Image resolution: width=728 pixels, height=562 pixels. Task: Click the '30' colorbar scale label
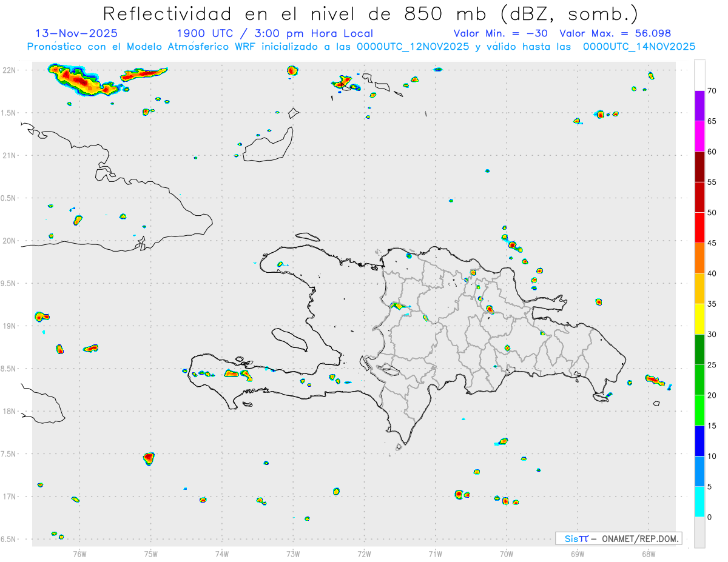(x=712, y=335)
